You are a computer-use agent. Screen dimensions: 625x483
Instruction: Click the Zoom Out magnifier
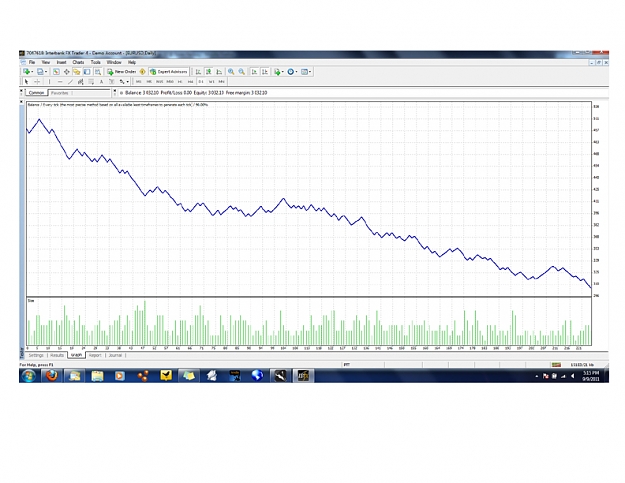pos(242,72)
